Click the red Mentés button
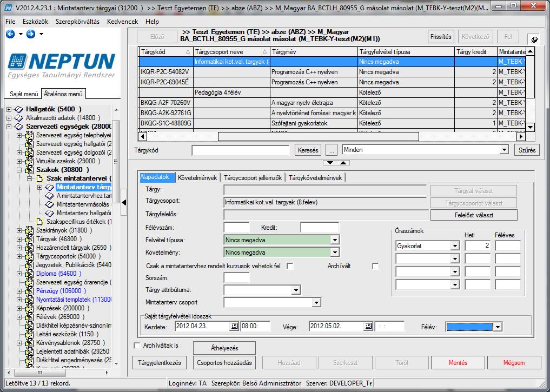Screen dimensions: 550x392 [458, 363]
